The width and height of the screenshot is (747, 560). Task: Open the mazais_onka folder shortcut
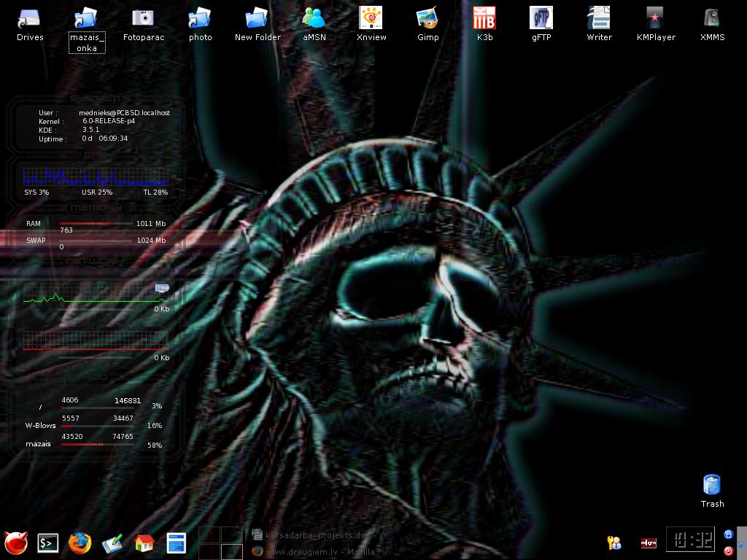coord(87,29)
